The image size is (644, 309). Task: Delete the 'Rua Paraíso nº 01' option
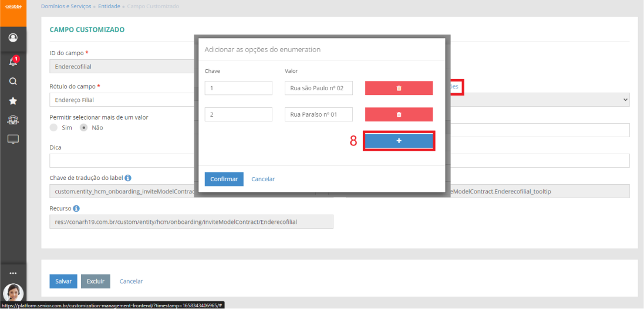pos(399,114)
